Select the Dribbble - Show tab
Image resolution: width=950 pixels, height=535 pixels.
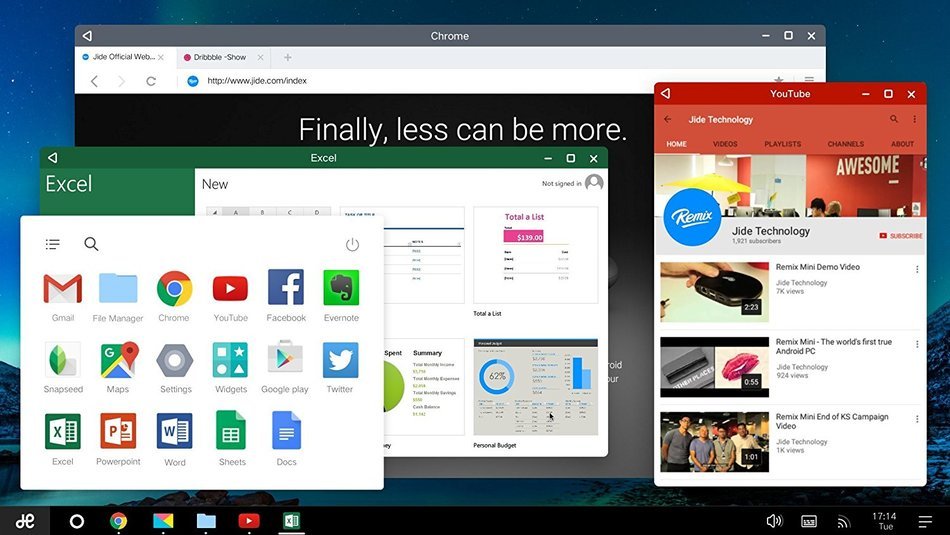(220, 57)
